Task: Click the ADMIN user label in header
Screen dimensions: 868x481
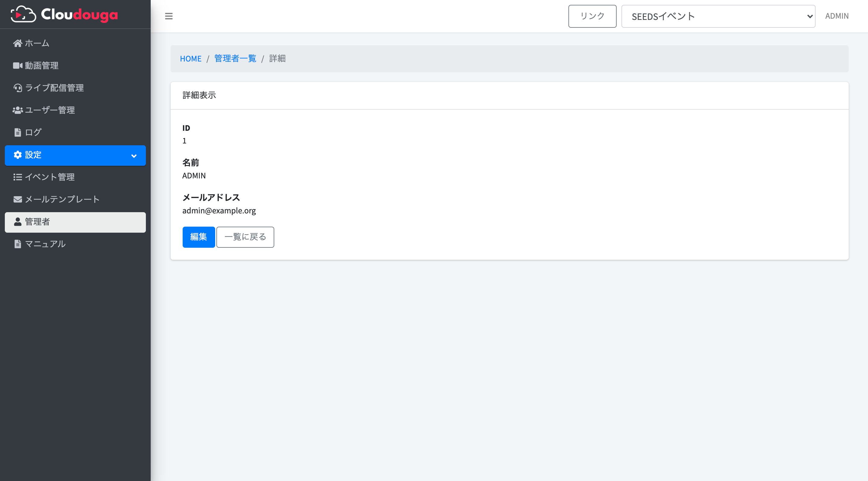Action: coord(837,16)
